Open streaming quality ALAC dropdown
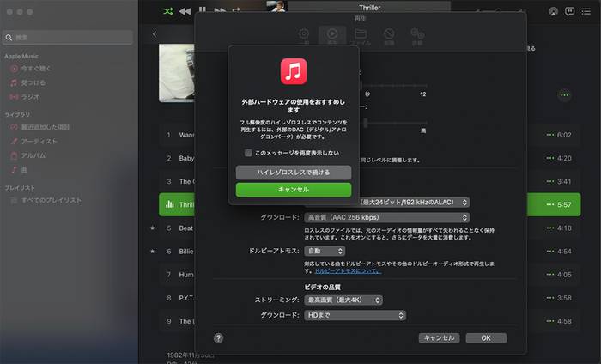 click(413, 203)
